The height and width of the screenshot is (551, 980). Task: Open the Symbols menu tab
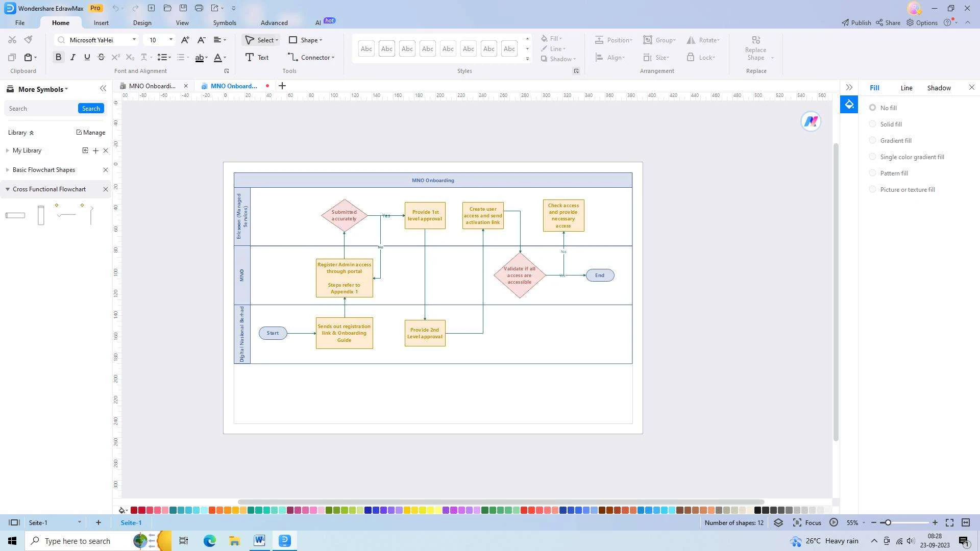tap(225, 22)
